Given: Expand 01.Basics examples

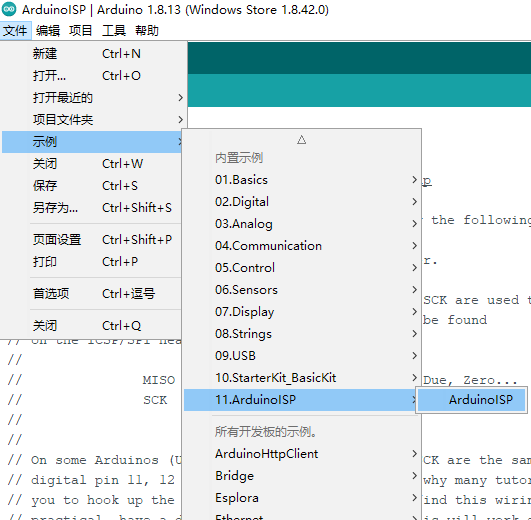Looking at the screenshot, I should pyautogui.click(x=302, y=180).
